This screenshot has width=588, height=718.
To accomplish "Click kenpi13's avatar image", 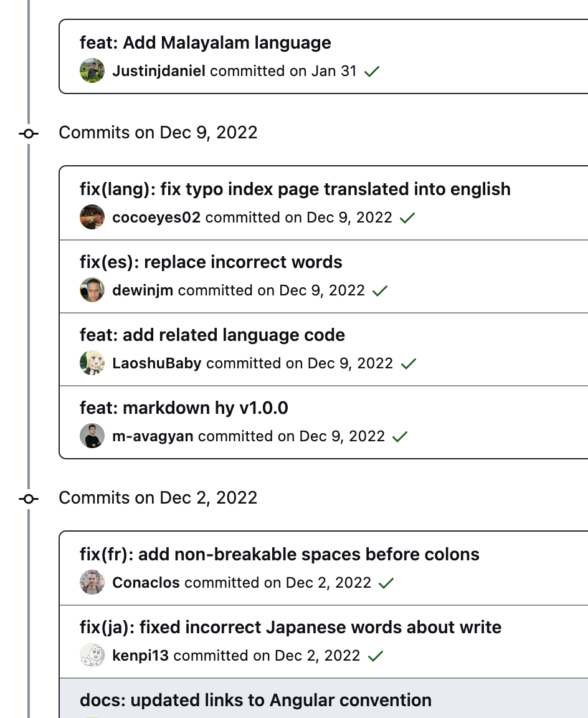I will 92,656.
